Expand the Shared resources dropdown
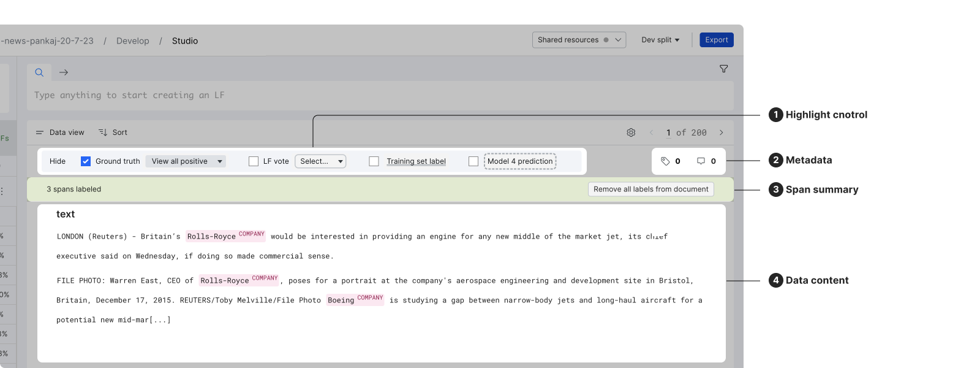 point(579,40)
